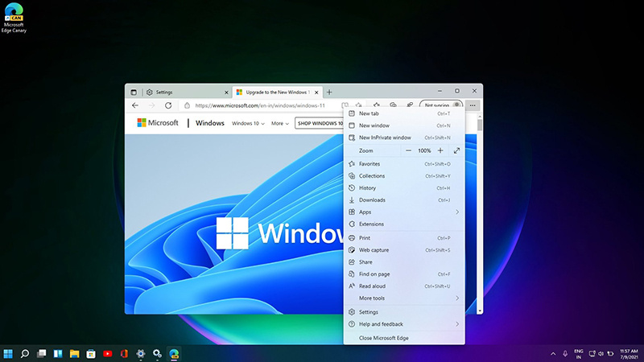Image resolution: width=644 pixels, height=362 pixels.
Task: Select New tab in the menu
Action: (x=404, y=113)
